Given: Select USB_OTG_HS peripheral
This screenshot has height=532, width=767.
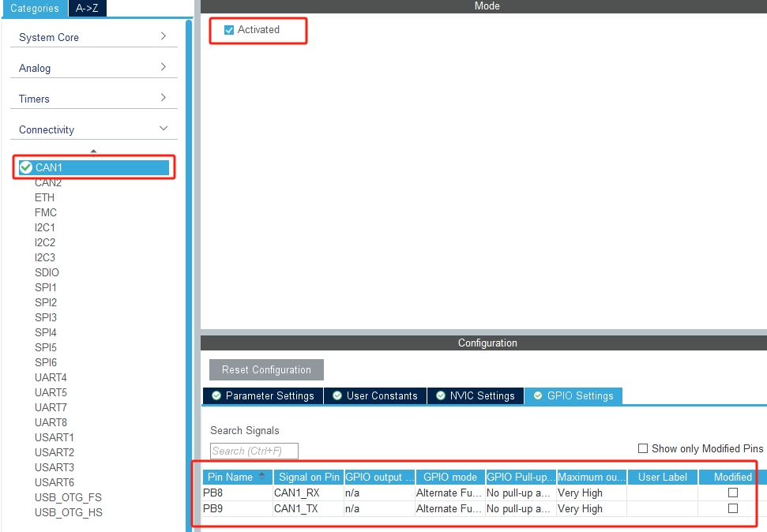Looking at the screenshot, I should (x=69, y=512).
